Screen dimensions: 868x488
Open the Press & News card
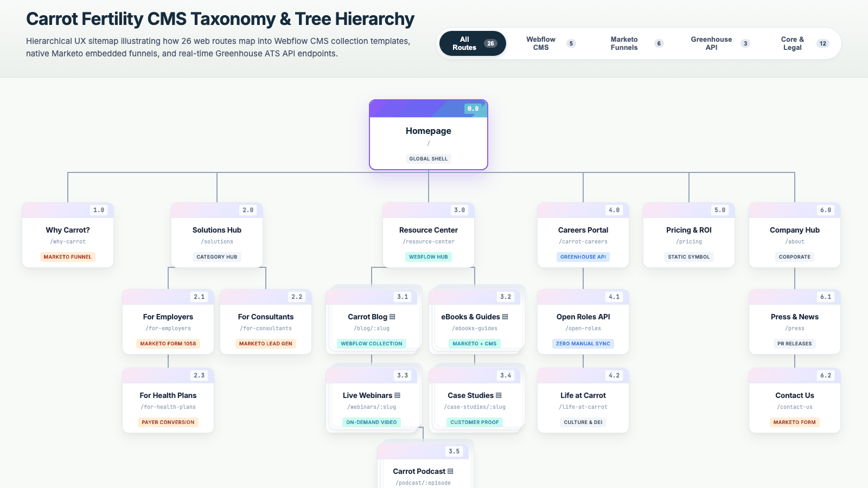[x=795, y=322]
